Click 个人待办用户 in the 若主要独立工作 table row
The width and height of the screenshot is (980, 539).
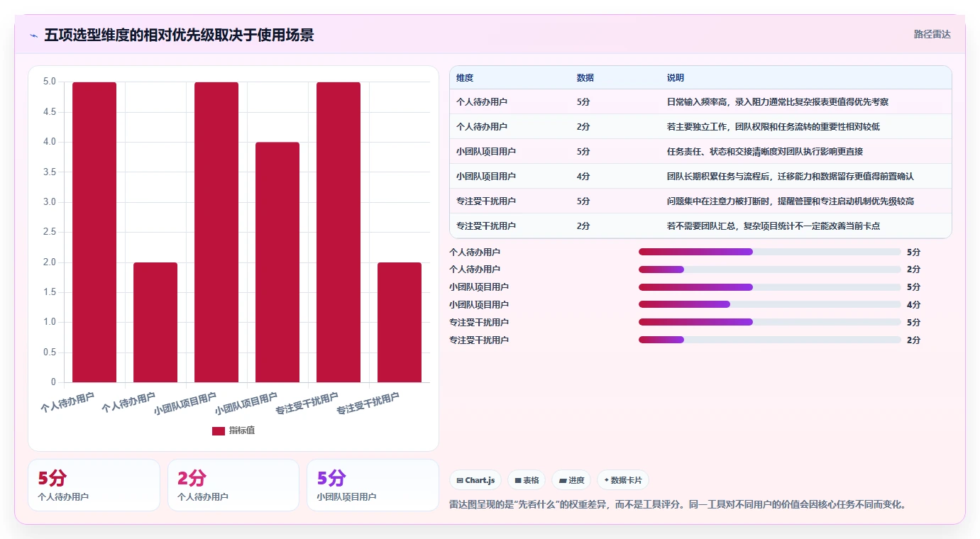tap(482, 127)
